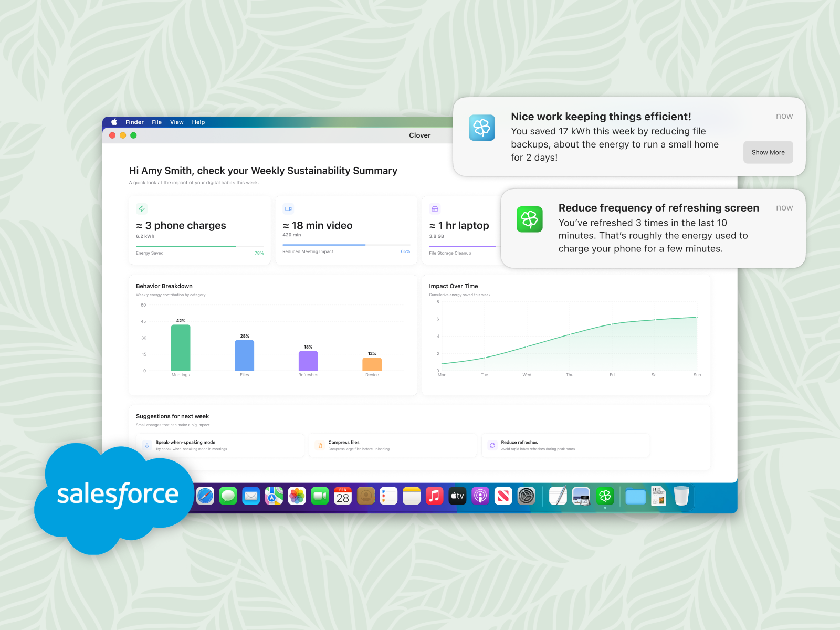Launch Messages from the dock
Viewport: 840px width, 630px height.
(228, 496)
